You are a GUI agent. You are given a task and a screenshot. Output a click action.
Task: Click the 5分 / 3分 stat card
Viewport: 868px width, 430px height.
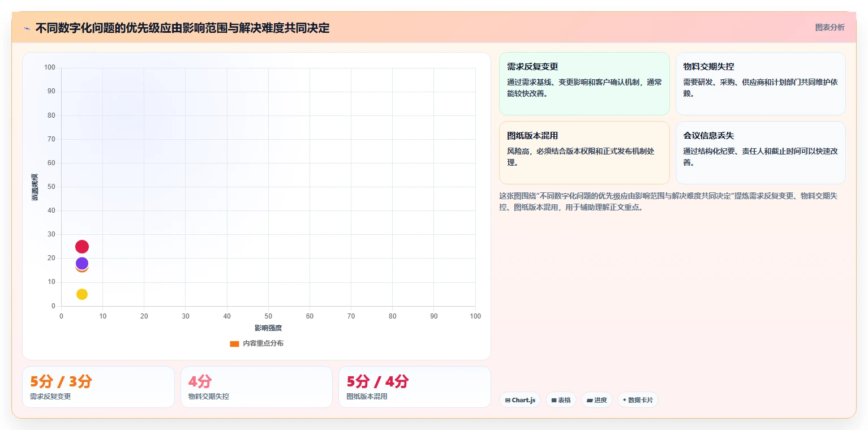tap(98, 387)
